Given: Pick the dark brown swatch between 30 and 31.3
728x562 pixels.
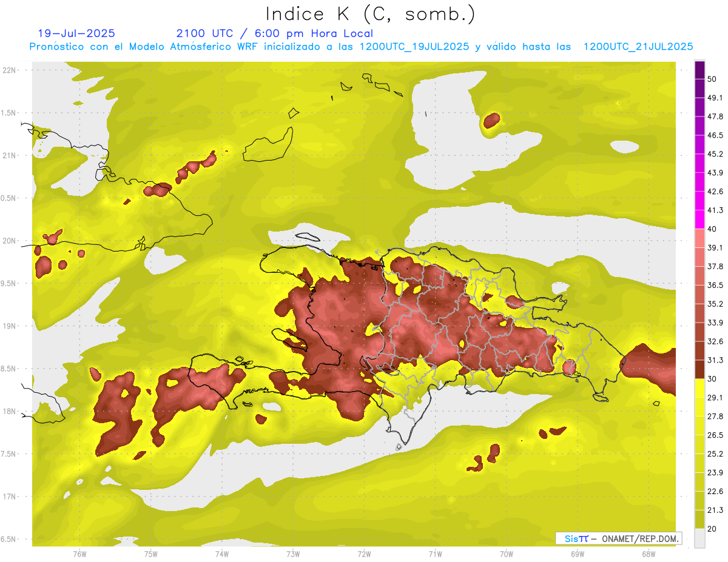Looking at the screenshot, I should [x=699, y=369].
